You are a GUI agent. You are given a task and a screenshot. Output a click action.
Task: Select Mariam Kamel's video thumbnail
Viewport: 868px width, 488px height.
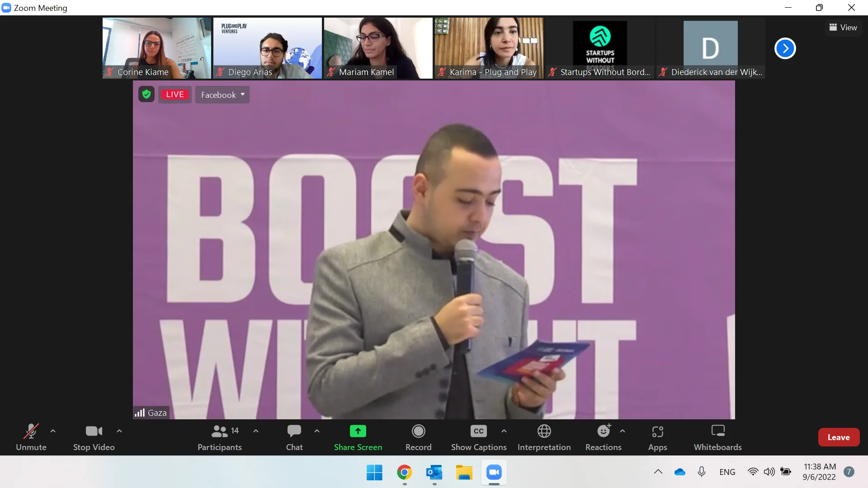click(x=378, y=47)
